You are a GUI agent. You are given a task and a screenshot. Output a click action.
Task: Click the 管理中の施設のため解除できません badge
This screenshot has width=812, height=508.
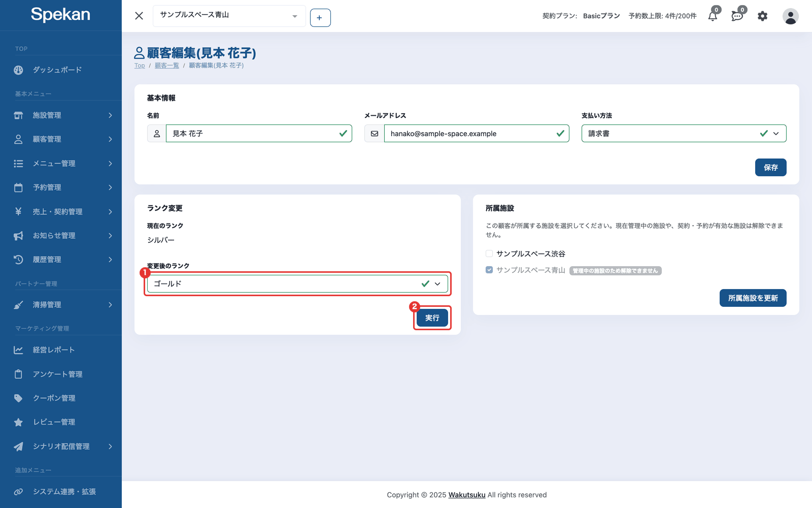pyautogui.click(x=615, y=271)
